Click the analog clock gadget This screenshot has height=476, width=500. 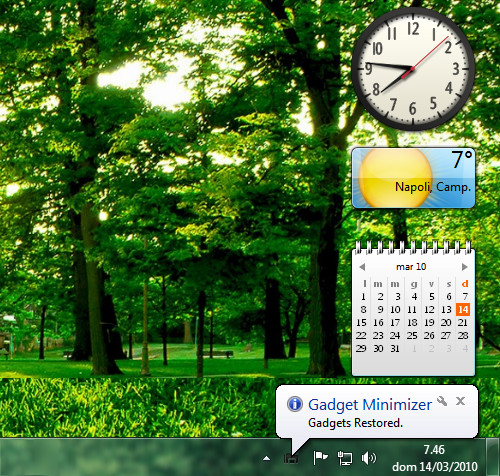[413, 69]
